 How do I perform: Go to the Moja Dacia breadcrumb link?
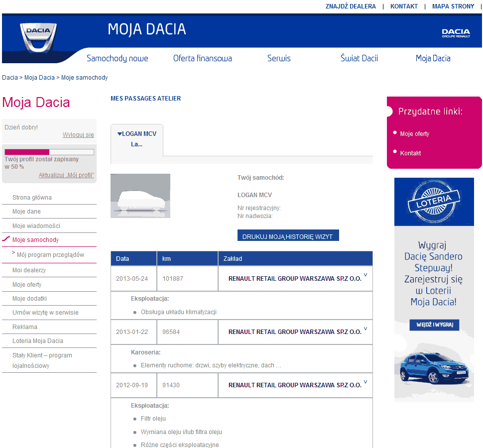pyautogui.click(x=39, y=77)
